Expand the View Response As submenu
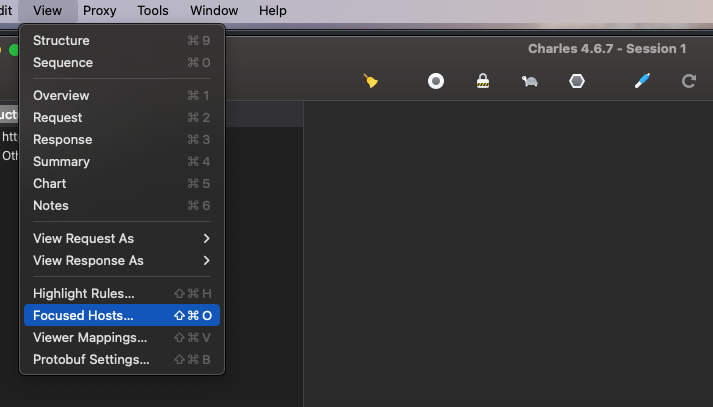Viewport: 713px width, 407px height. click(x=121, y=260)
